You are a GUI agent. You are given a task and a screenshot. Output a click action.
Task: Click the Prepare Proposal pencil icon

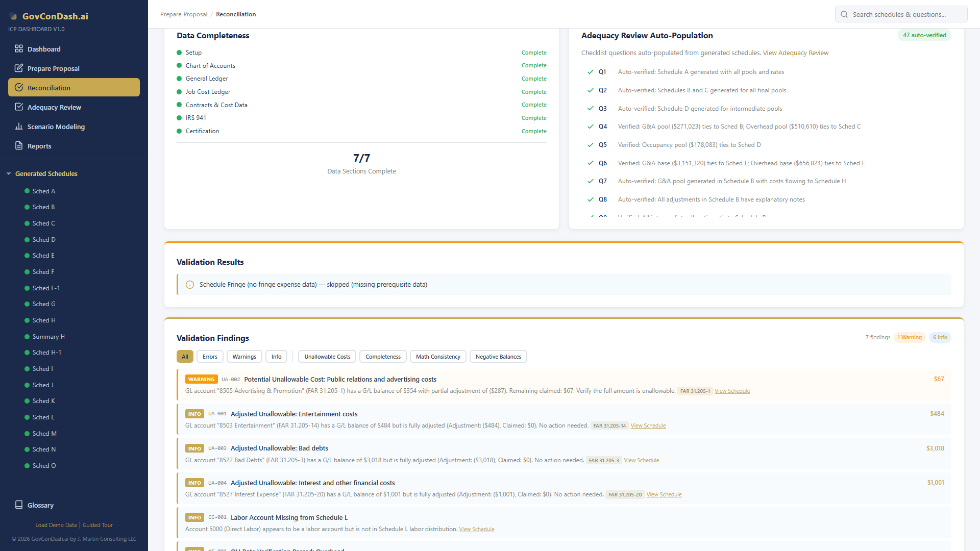click(x=19, y=68)
